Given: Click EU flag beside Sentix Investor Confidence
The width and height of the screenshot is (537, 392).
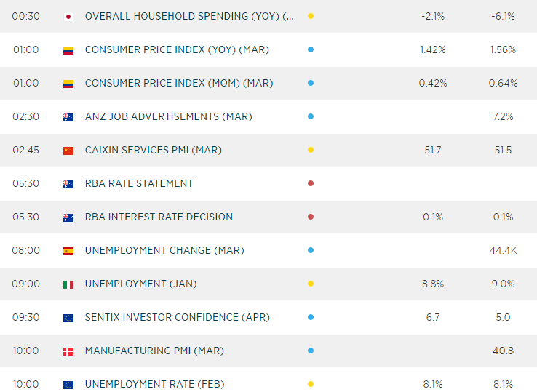Looking at the screenshot, I should [x=68, y=318].
